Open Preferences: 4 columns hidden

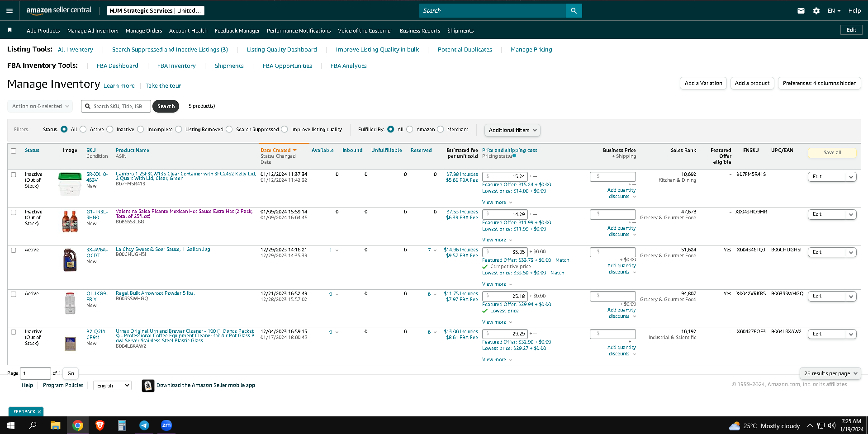pyautogui.click(x=820, y=83)
